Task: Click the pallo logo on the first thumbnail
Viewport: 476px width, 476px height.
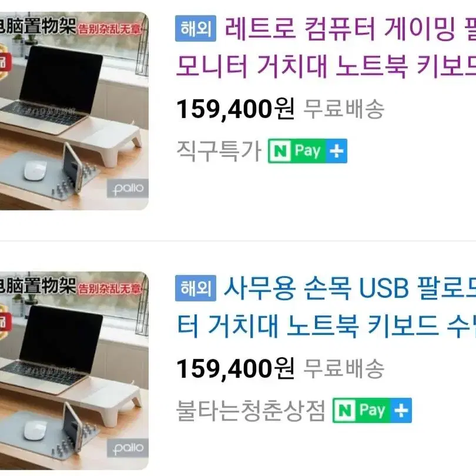Action: click(128, 189)
